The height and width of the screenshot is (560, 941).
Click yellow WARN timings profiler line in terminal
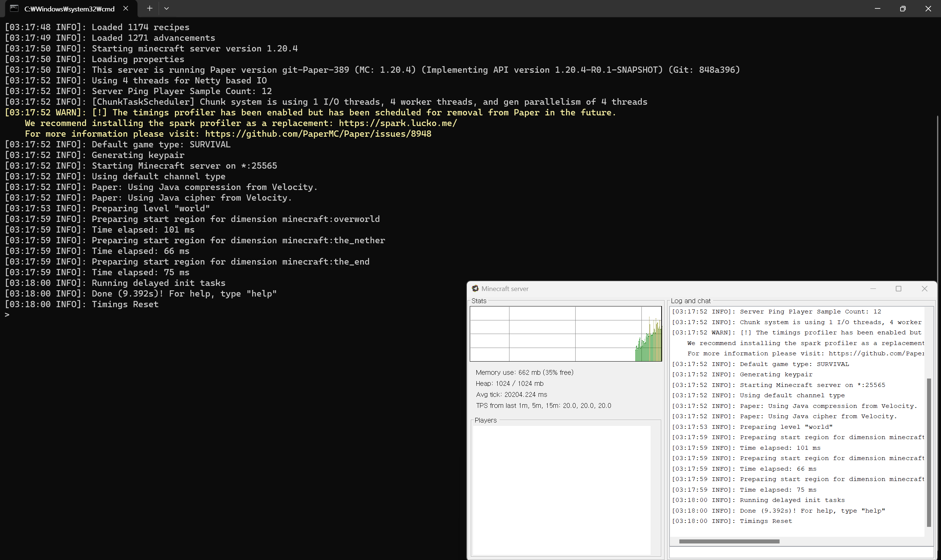click(x=310, y=112)
